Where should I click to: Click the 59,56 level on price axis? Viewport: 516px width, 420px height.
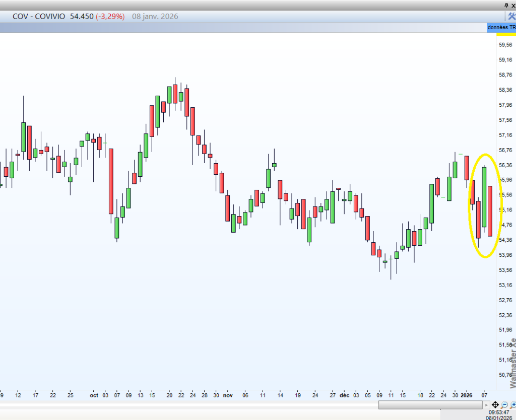point(505,45)
